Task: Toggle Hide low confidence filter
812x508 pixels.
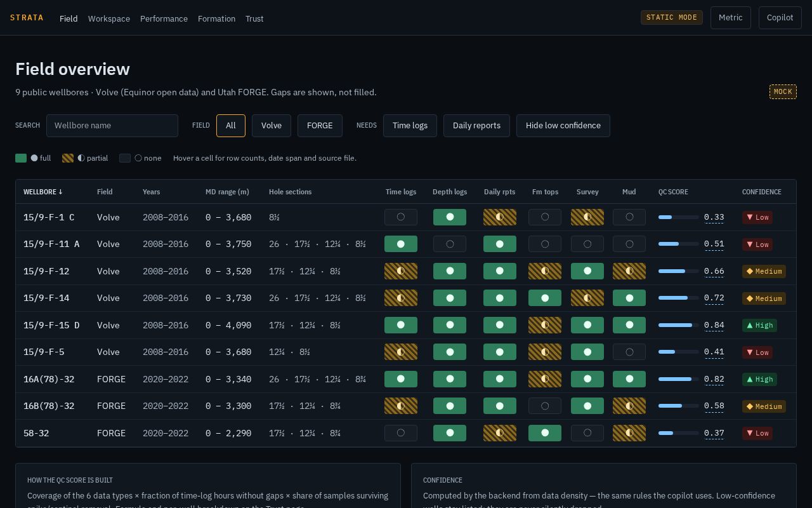Action: pos(563,126)
